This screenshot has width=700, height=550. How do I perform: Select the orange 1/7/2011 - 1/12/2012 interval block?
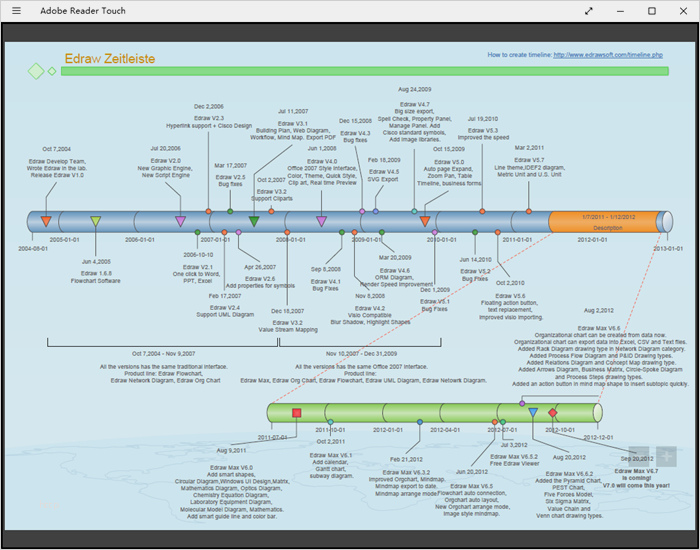point(607,222)
